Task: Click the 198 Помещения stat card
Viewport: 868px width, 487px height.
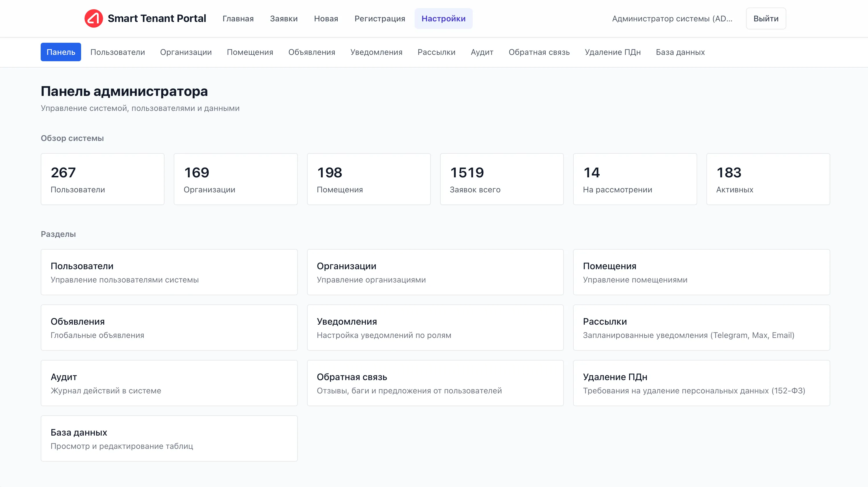Action: point(368,179)
